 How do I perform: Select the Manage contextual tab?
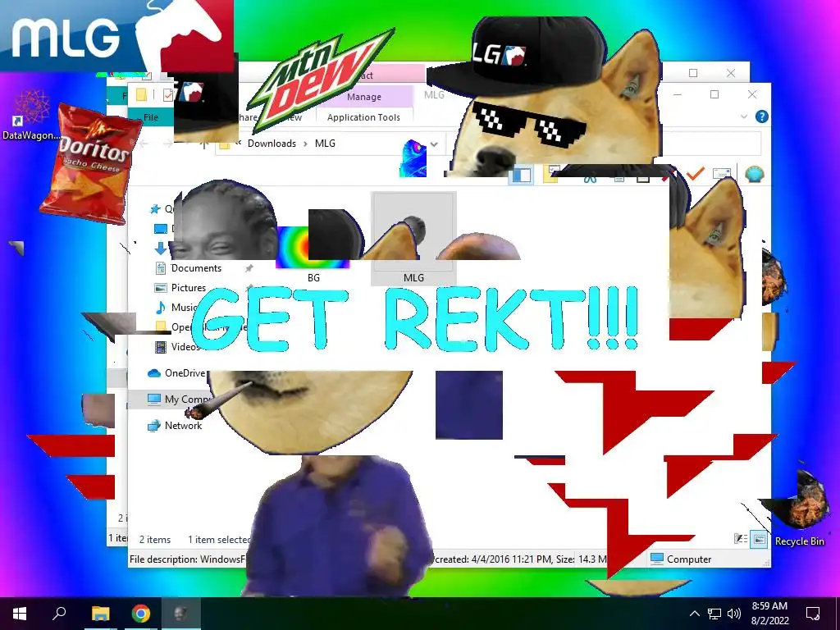point(363,97)
